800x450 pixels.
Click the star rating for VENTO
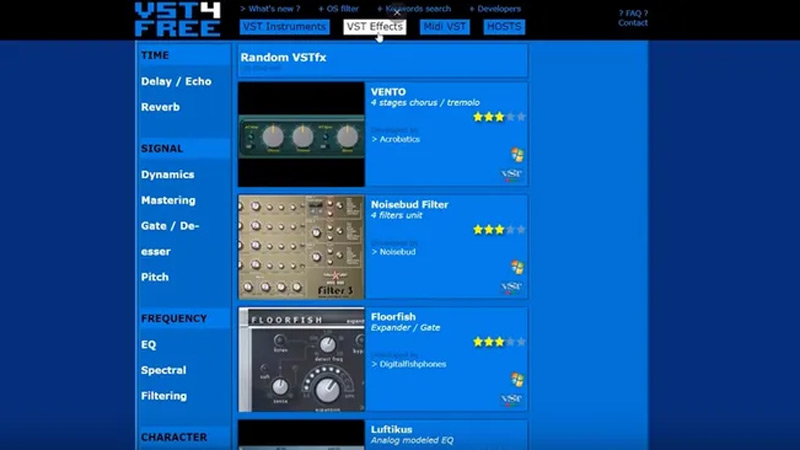(499, 117)
